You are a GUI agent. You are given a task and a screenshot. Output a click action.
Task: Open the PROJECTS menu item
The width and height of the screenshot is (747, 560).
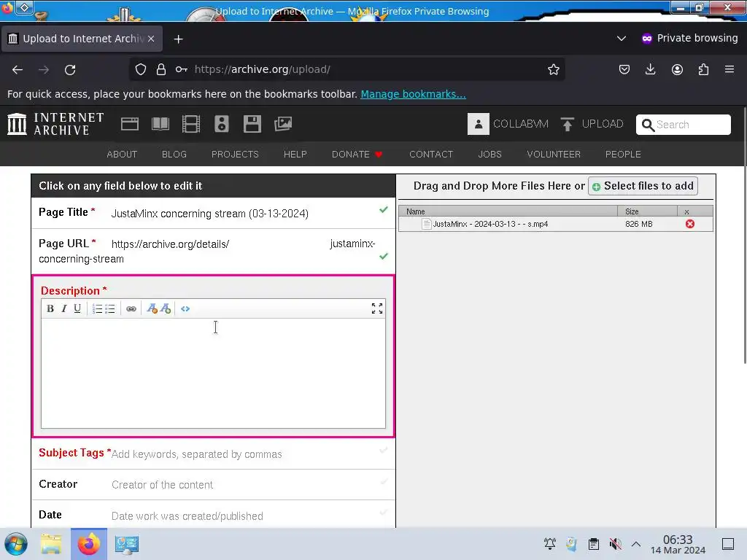[x=235, y=155]
